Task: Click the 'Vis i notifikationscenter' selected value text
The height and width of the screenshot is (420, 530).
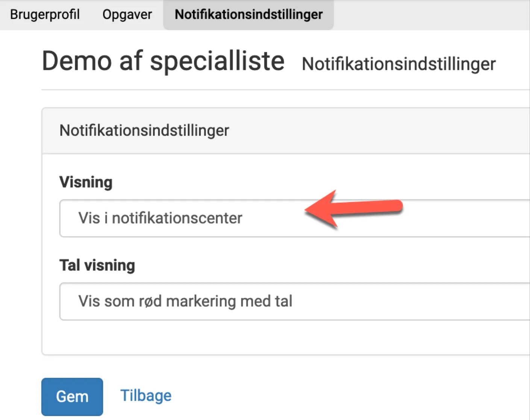Action: [x=160, y=218]
